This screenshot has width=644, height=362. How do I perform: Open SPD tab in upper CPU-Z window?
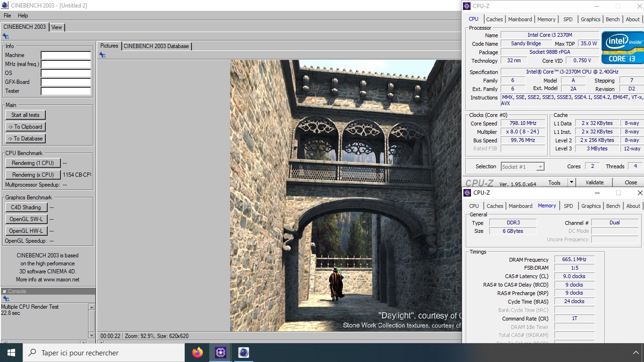[x=568, y=19]
